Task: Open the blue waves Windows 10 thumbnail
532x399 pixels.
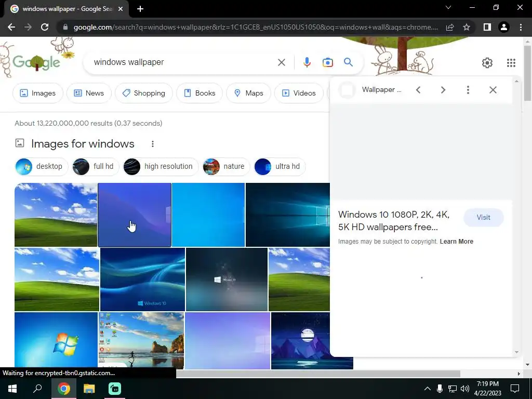Action: pos(142,279)
